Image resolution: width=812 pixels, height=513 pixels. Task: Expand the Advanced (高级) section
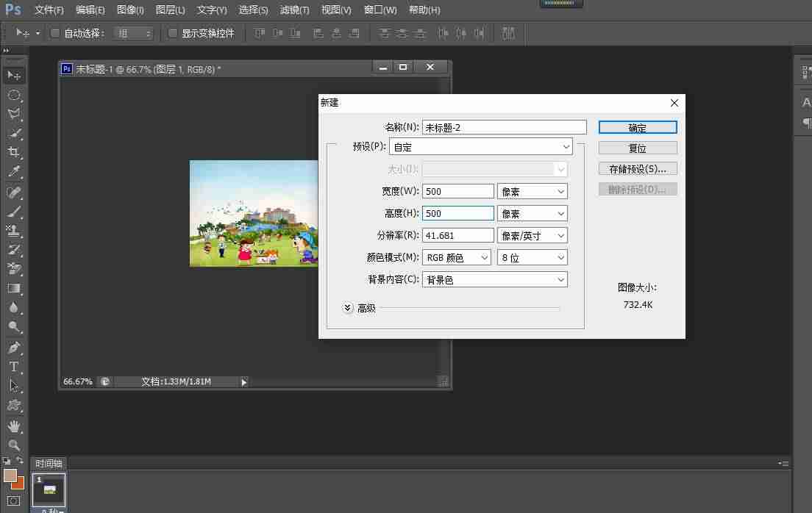click(x=347, y=307)
